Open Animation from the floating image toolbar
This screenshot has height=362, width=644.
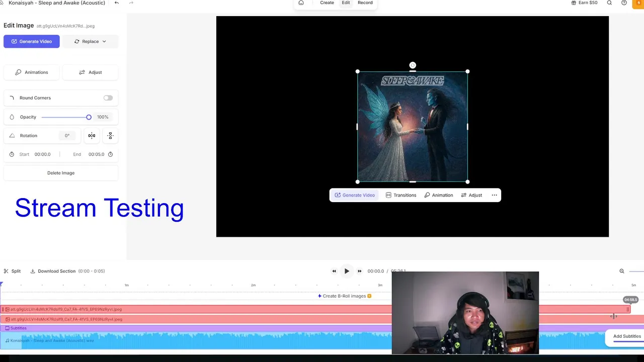pos(439,195)
